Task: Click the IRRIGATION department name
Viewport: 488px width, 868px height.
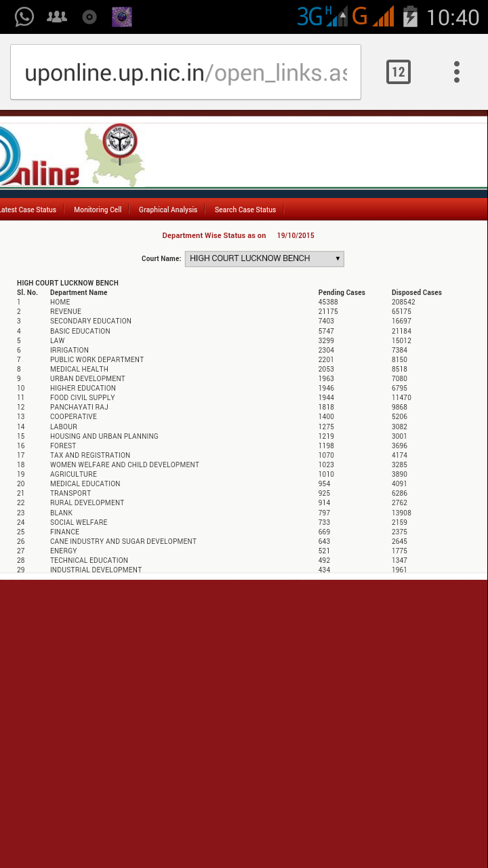Action: pyautogui.click(x=69, y=351)
